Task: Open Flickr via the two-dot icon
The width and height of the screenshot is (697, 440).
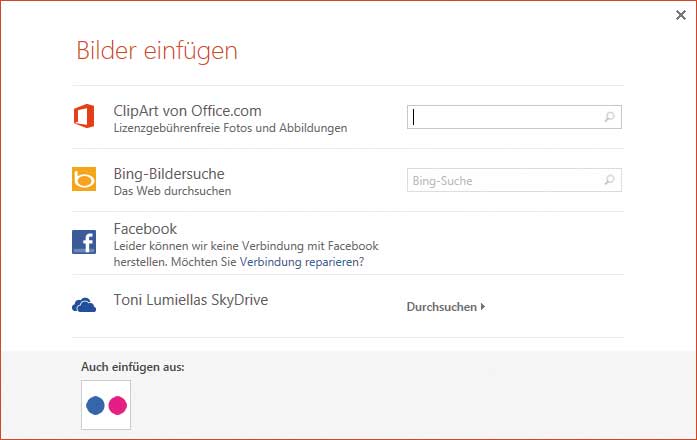Action: pyautogui.click(x=106, y=405)
